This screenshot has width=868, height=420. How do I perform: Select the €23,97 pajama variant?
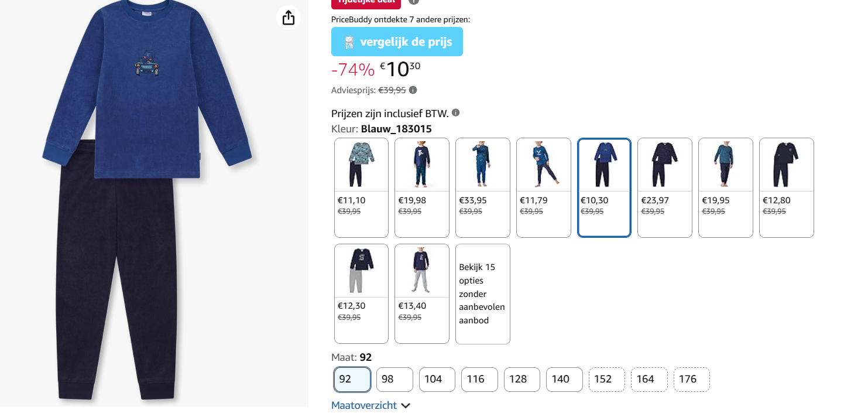tap(665, 187)
